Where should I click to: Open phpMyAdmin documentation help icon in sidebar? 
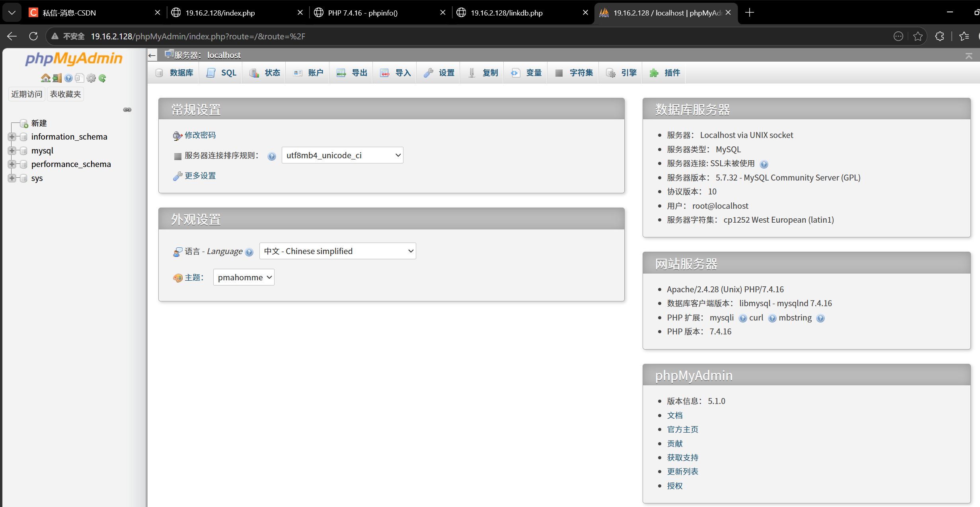pos(68,78)
